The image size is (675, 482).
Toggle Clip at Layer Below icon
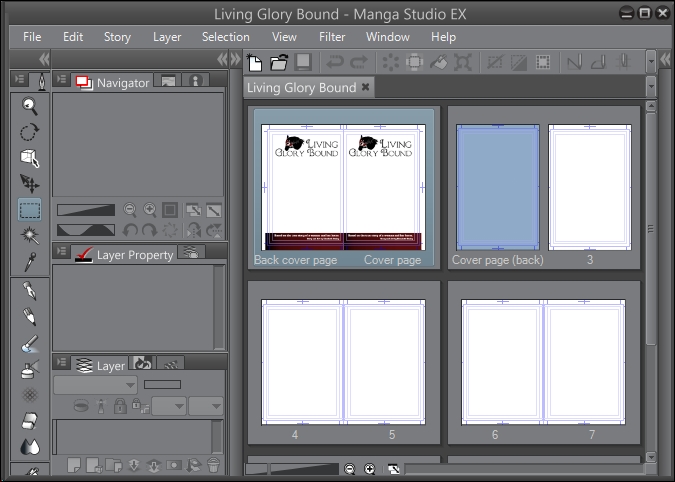pyautogui.click(x=81, y=406)
